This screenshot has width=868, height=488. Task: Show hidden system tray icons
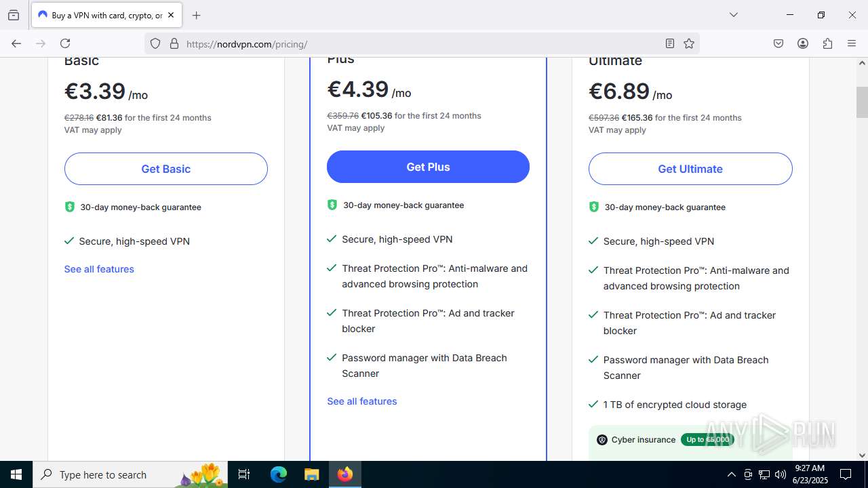(x=731, y=474)
